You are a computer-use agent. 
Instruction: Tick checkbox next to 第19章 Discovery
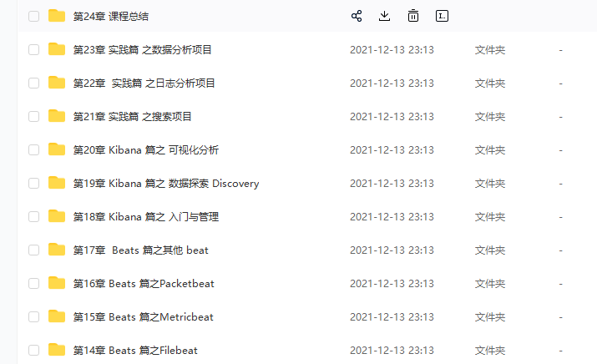coord(34,183)
